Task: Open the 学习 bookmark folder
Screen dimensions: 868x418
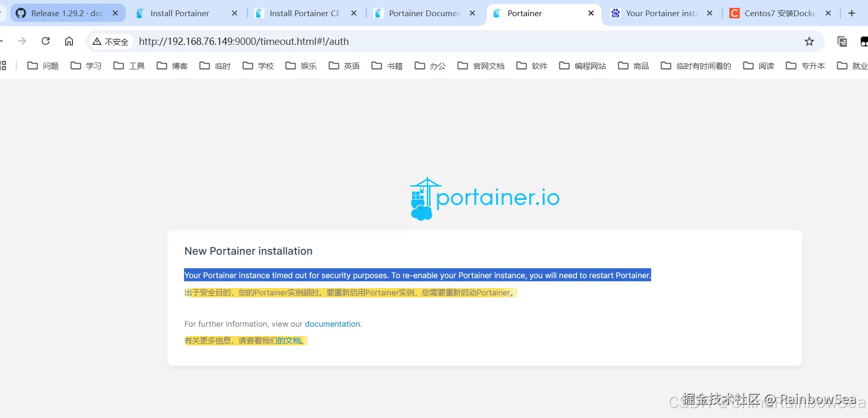Action: [x=86, y=66]
